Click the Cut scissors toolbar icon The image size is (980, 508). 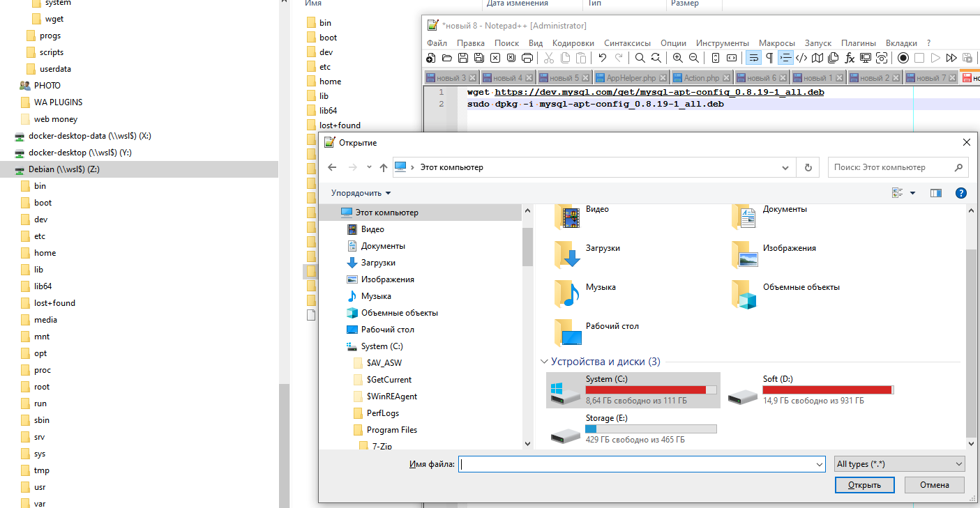coord(549,58)
